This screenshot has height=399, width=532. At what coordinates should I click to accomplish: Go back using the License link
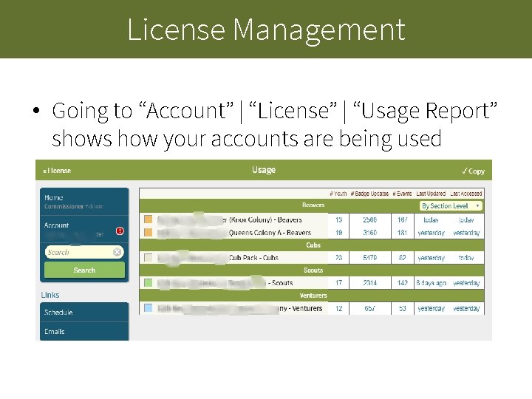[57, 171]
